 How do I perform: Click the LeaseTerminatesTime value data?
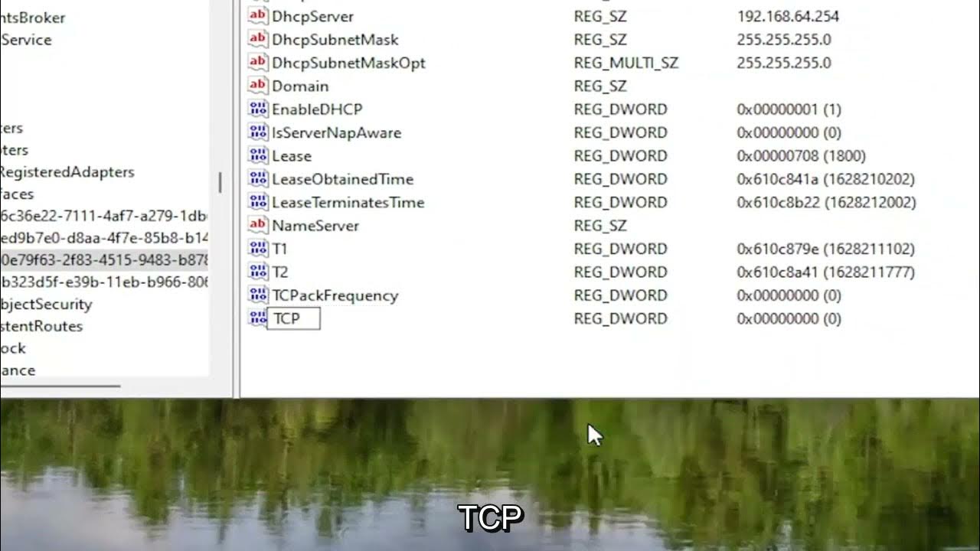coord(826,202)
